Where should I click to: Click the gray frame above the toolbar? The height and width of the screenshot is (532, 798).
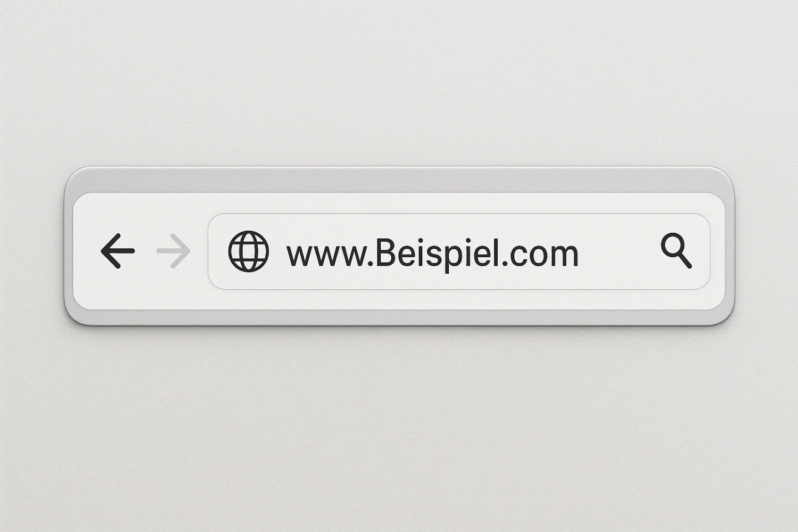[x=399, y=181]
